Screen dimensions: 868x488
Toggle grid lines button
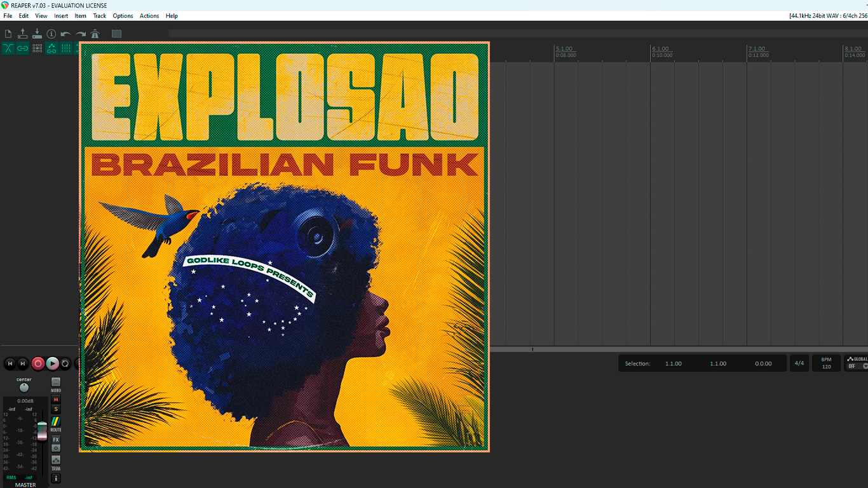[x=66, y=48]
